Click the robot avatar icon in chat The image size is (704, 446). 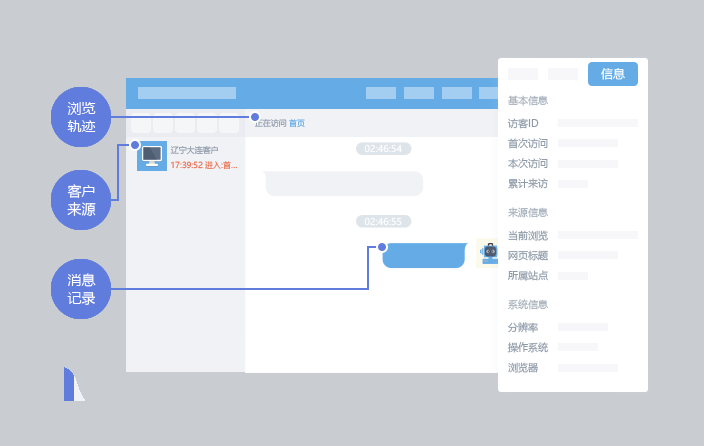tap(488, 253)
